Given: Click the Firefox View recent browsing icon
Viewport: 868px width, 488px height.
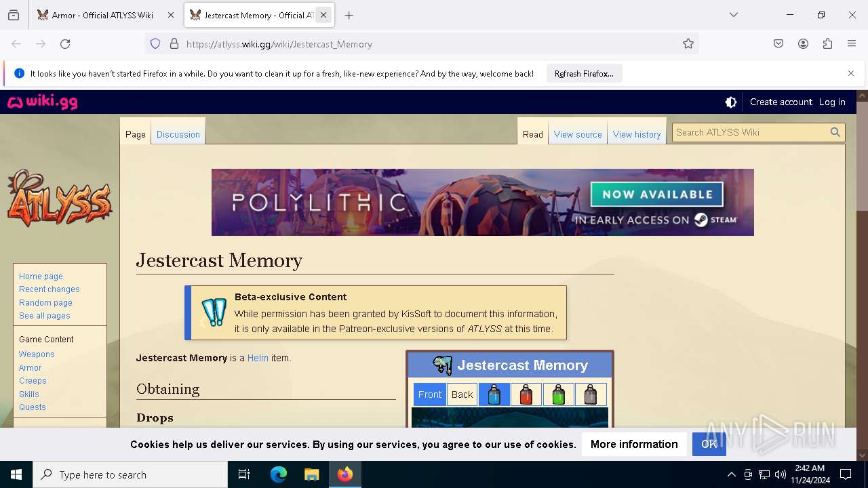Looking at the screenshot, I should pos(14,15).
